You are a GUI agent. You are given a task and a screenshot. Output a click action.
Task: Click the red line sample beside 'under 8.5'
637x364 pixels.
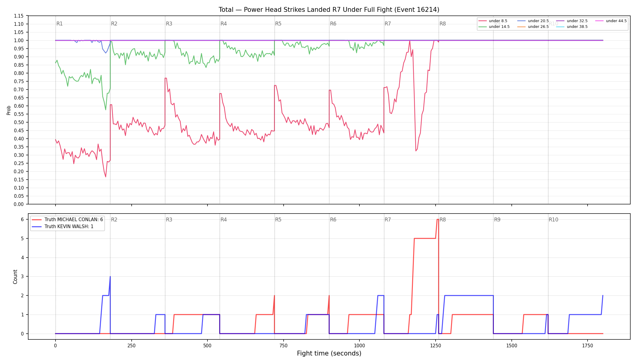point(483,21)
